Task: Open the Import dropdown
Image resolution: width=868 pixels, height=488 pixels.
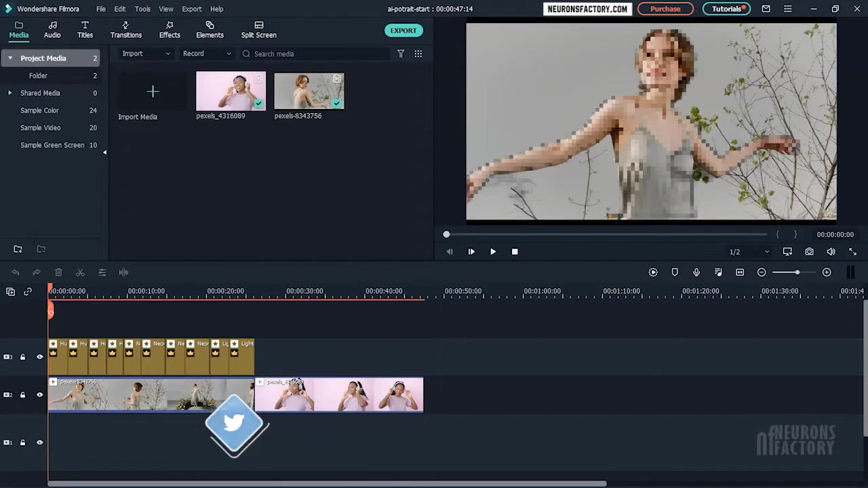Action: tap(146, 54)
